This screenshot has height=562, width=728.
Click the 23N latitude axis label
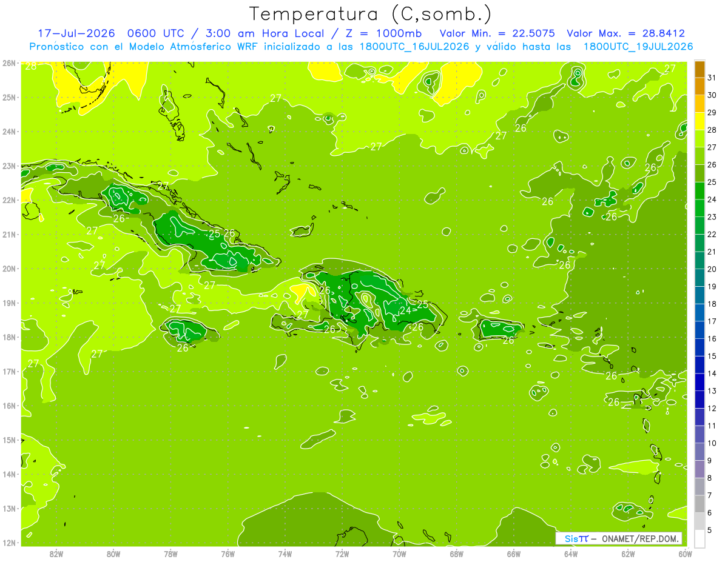point(8,166)
